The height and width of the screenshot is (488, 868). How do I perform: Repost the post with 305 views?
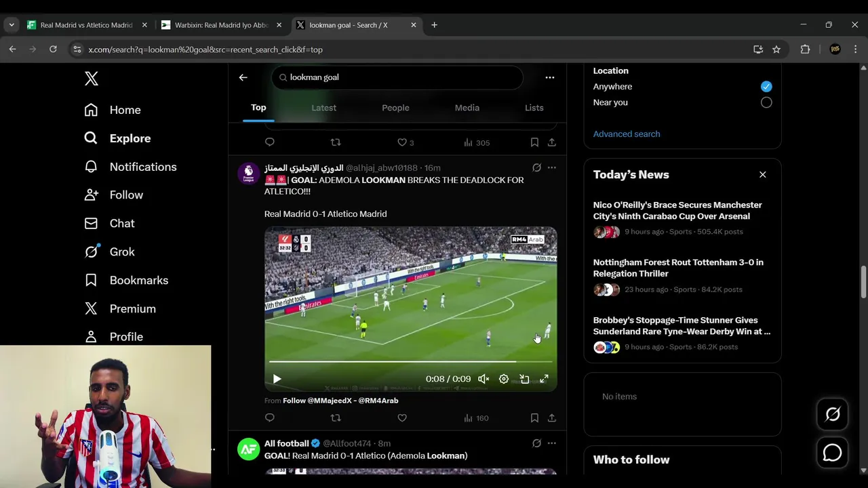click(x=336, y=142)
